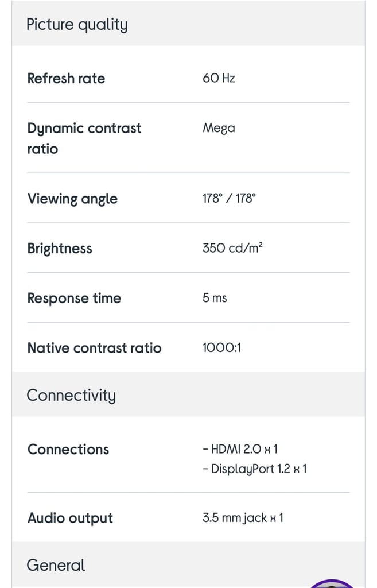Screen dimensions: 377x588
Task: Click the 5 ms response value
Action: pos(215,298)
